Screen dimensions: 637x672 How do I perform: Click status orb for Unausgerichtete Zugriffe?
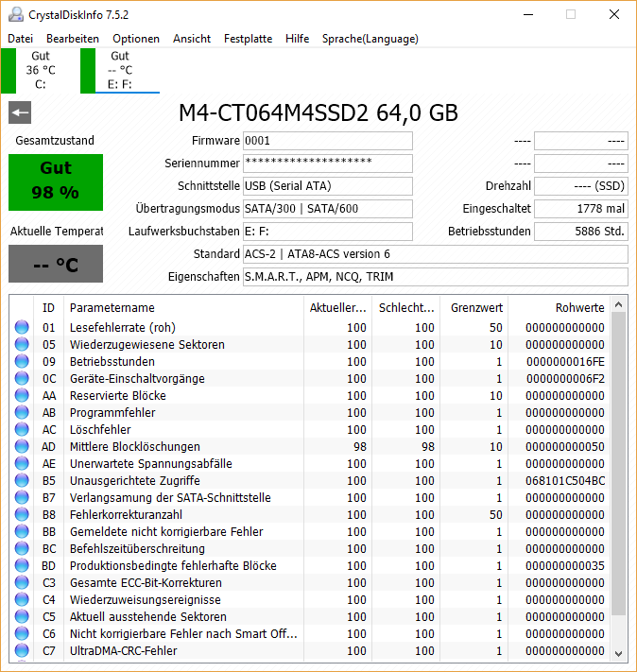22,480
